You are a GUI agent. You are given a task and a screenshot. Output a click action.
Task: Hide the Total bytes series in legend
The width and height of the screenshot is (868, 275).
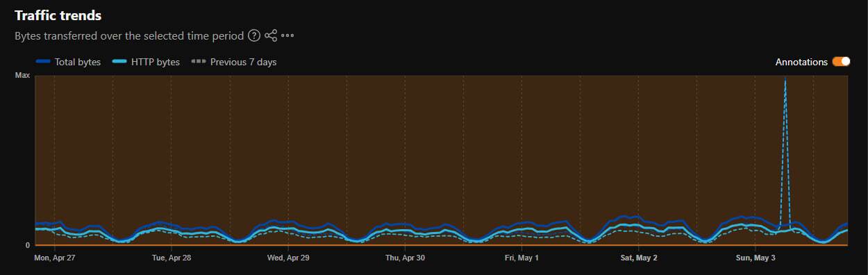(x=68, y=62)
